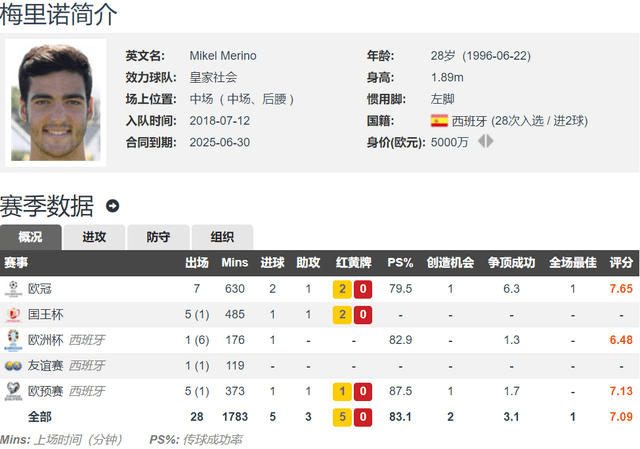
Task: Click Mikel Merino's player photo
Action: (55, 101)
